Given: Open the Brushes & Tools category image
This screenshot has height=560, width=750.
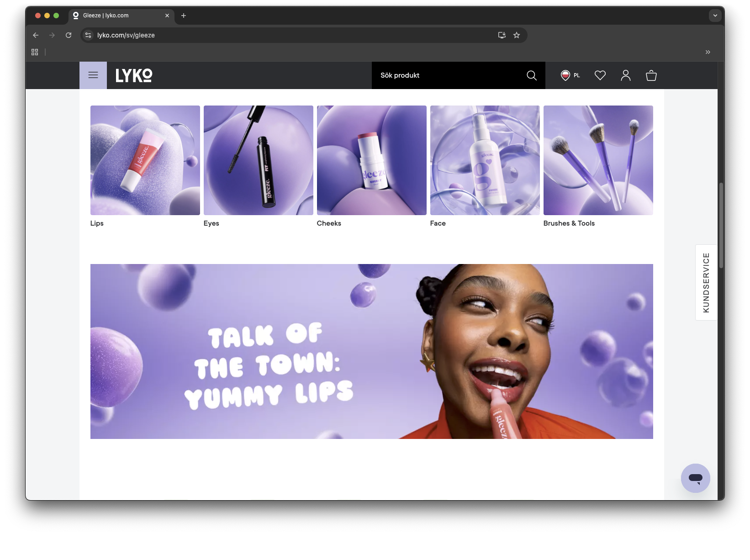Looking at the screenshot, I should click(x=598, y=160).
